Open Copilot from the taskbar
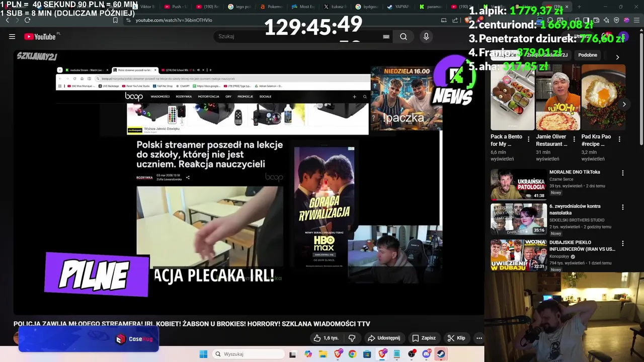 click(308, 354)
